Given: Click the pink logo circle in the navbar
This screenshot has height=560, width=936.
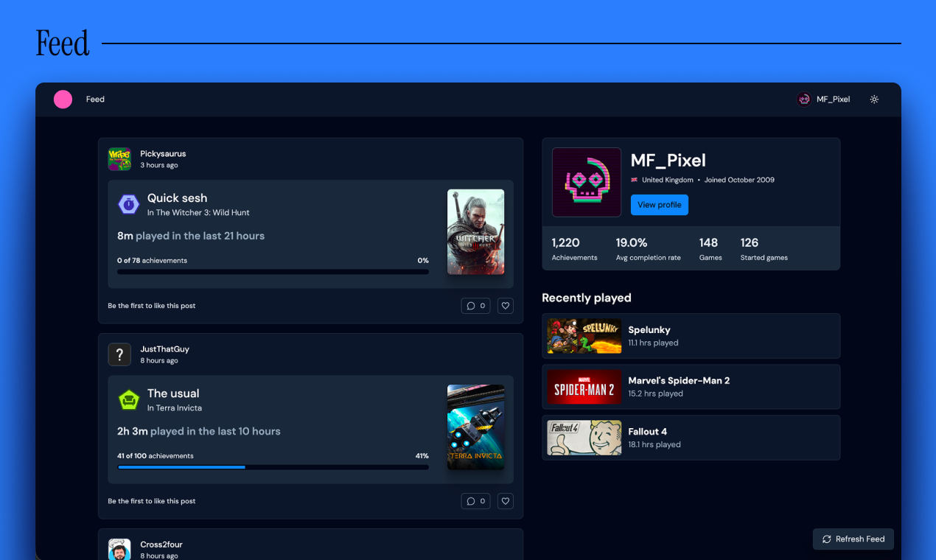Looking at the screenshot, I should pyautogui.click(x=63, y=99).
